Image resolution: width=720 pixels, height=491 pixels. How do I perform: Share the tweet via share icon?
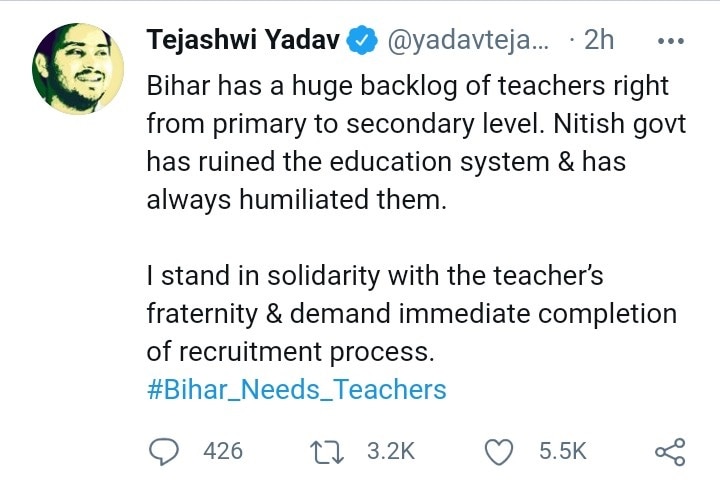tap(670, 451)
